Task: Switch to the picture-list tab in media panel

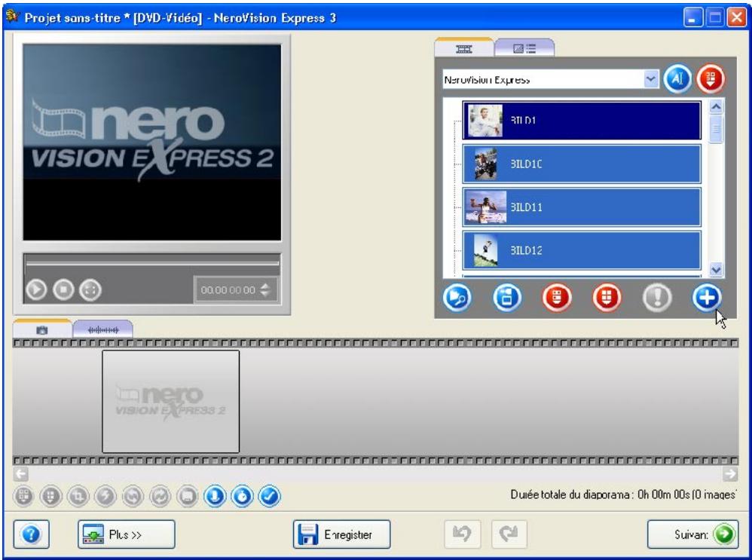Action: tap(524, 48)
